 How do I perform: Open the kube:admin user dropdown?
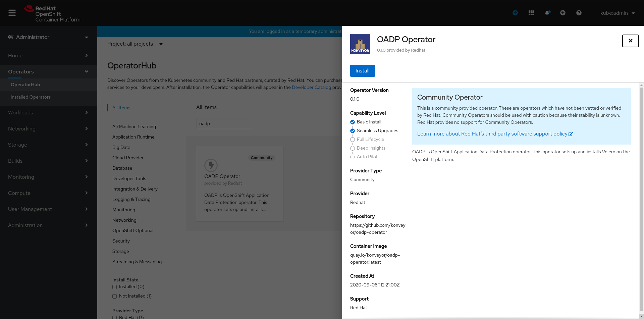point(618,13)
